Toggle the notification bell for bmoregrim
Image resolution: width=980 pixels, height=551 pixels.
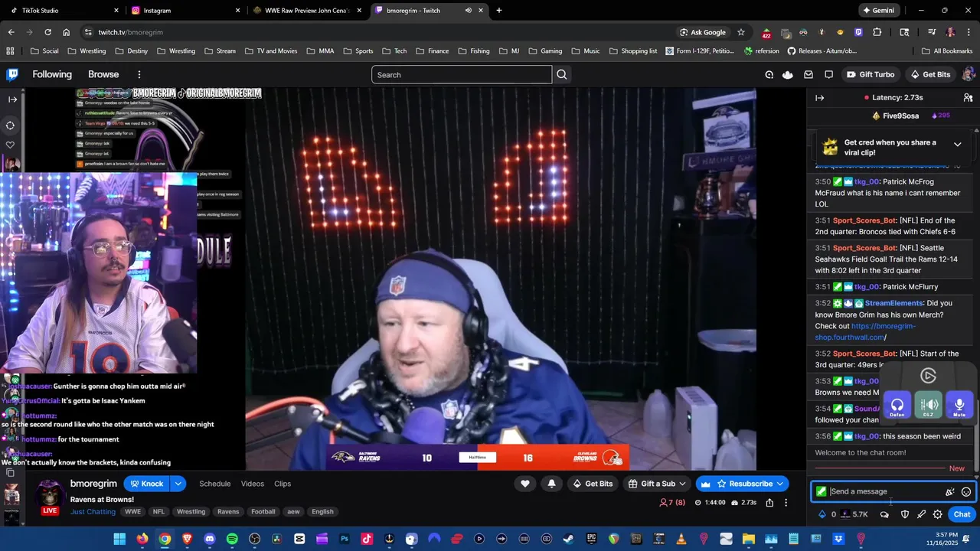point(551,483)
